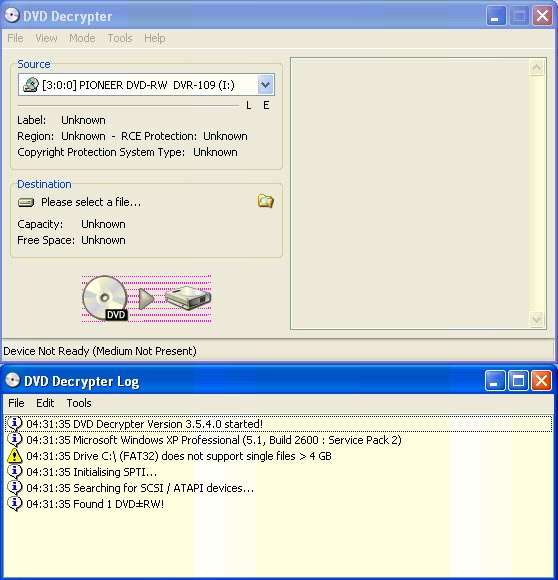This screenshot has width=558, height=580.
Task: Open the PIONEER DVD-RW DVR-109 combo box
Action: coord(146,85)
